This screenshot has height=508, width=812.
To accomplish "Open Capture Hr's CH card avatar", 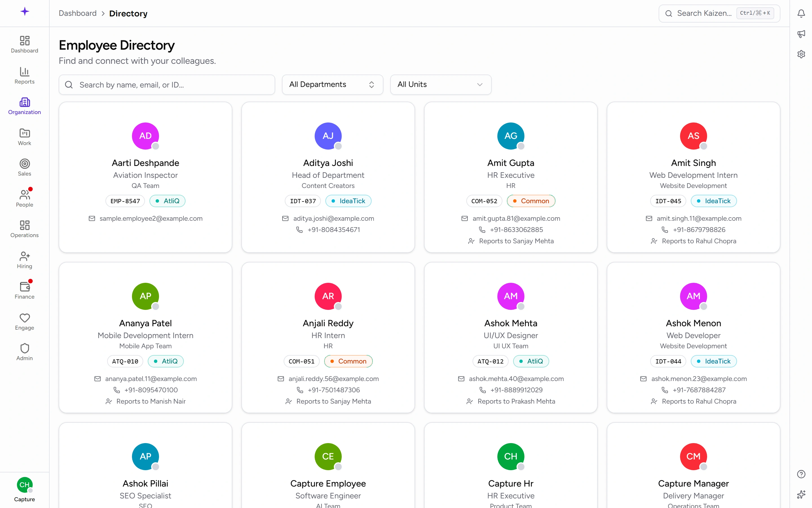I will [x=511, y=456].
